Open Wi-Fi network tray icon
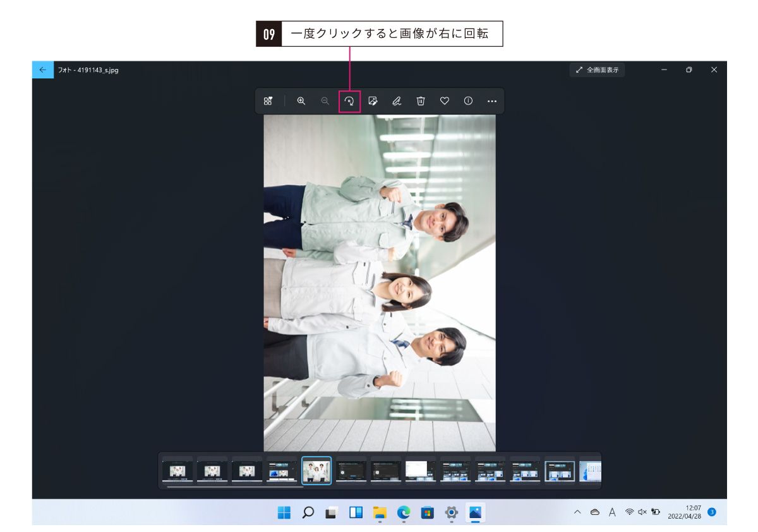 [x=629, y=512]
